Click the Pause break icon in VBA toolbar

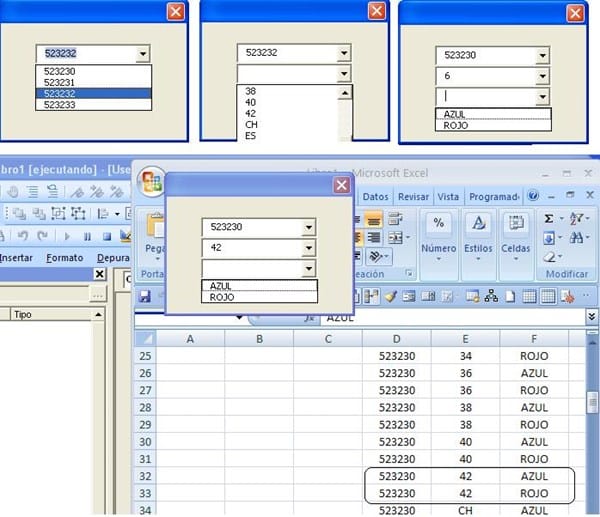87,236
